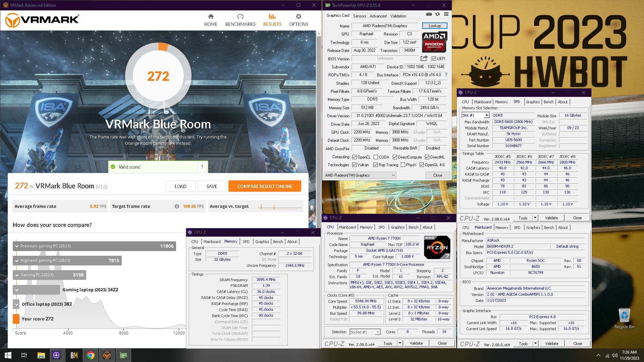Open GPU-Z taskbar icon
This screenshot has width=644, height=362.
(x=123, y=355)
